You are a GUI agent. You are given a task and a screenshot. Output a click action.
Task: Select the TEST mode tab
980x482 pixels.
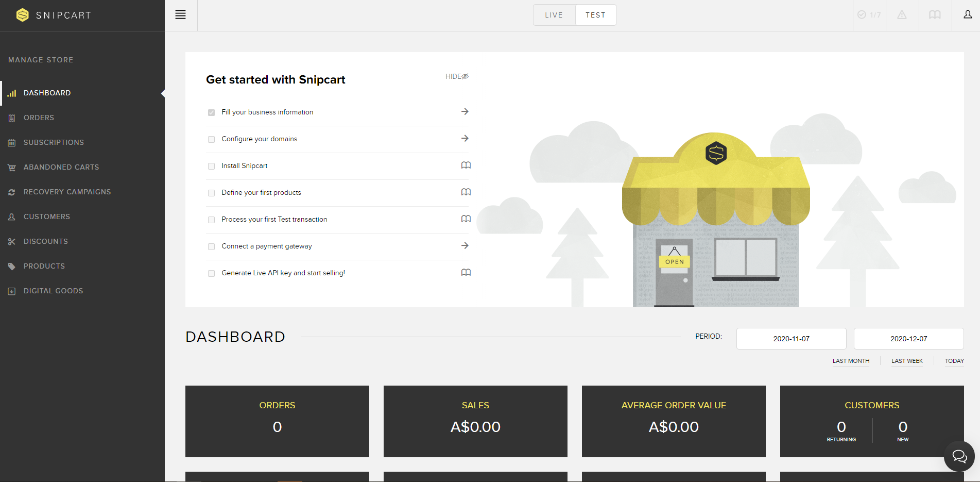(x=595, y=15)
